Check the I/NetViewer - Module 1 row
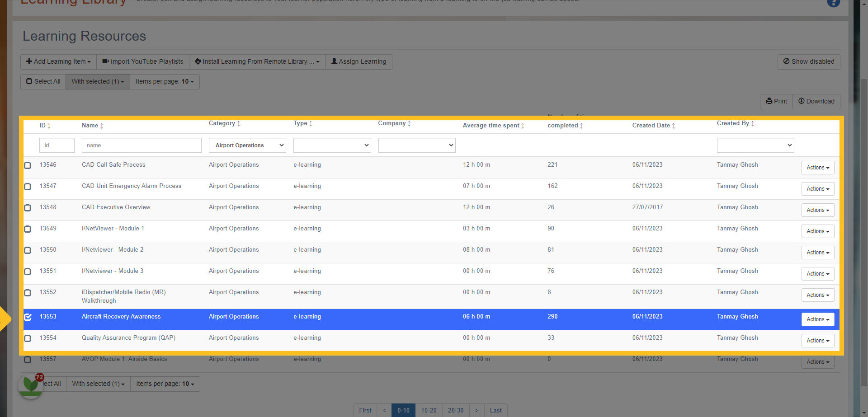The height and width of the screenshot is (417, 868). click(x=28, y=229)
